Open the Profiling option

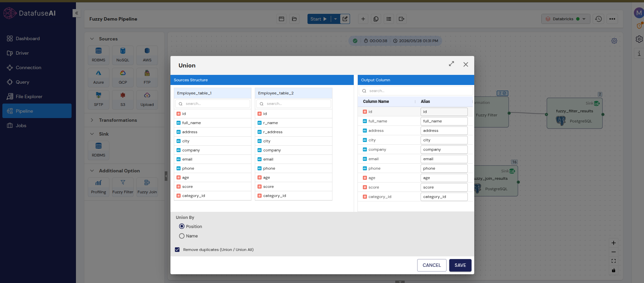coord(99,187)
